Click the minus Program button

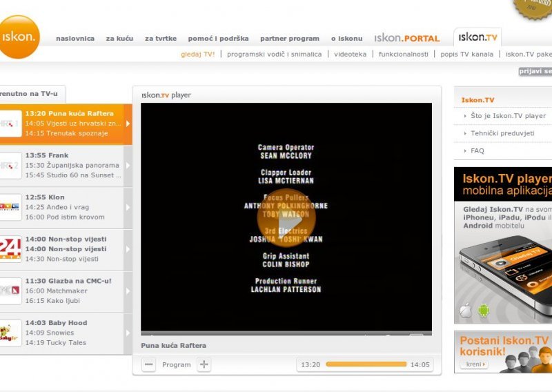(x=148, y=364)
